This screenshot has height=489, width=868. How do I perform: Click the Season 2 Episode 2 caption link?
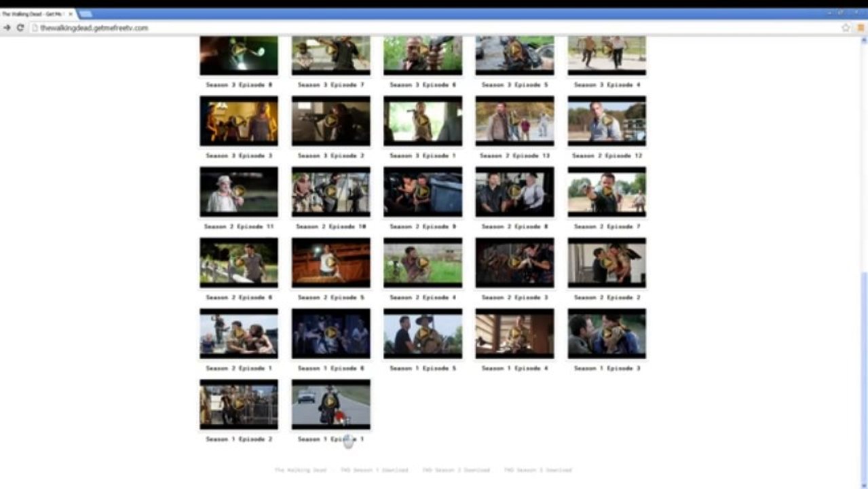click(x=607, y=297)
